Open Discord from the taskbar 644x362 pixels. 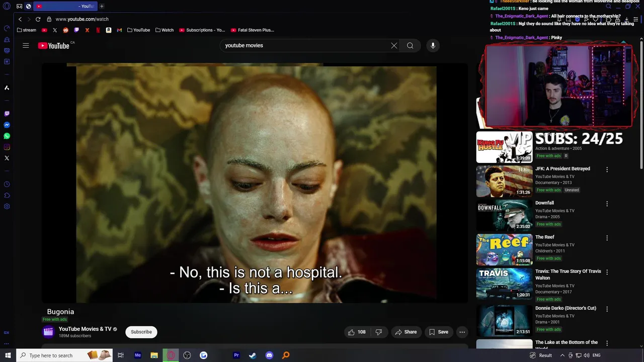269,355
